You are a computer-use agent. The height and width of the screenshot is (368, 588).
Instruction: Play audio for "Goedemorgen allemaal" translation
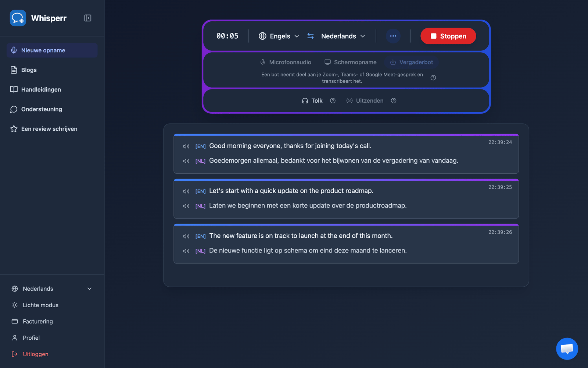click(186, 161)
